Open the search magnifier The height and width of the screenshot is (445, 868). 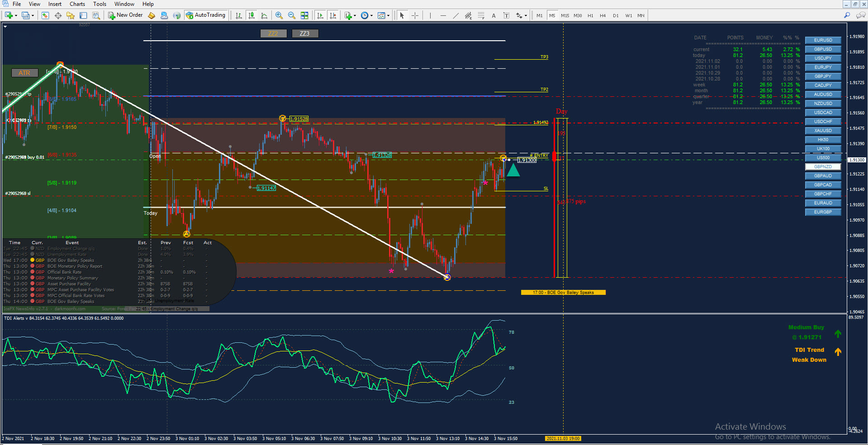click(x=847, y=15)
